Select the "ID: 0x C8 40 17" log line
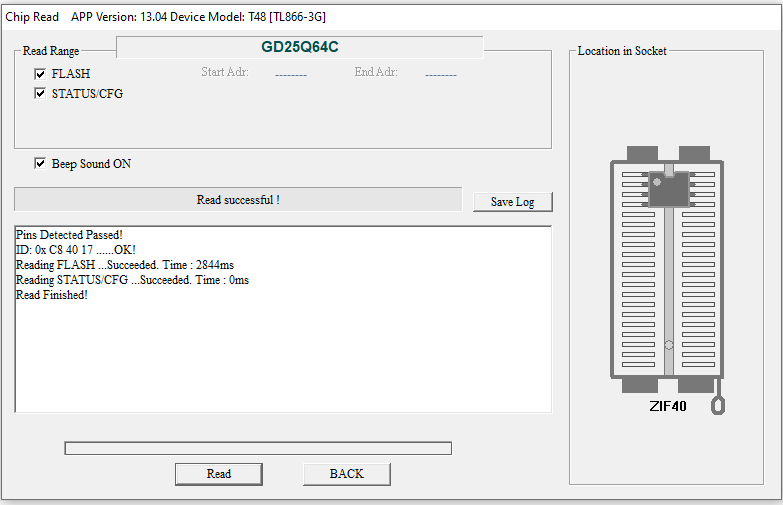This screenshot has height=505, width=783. (76, 250)
